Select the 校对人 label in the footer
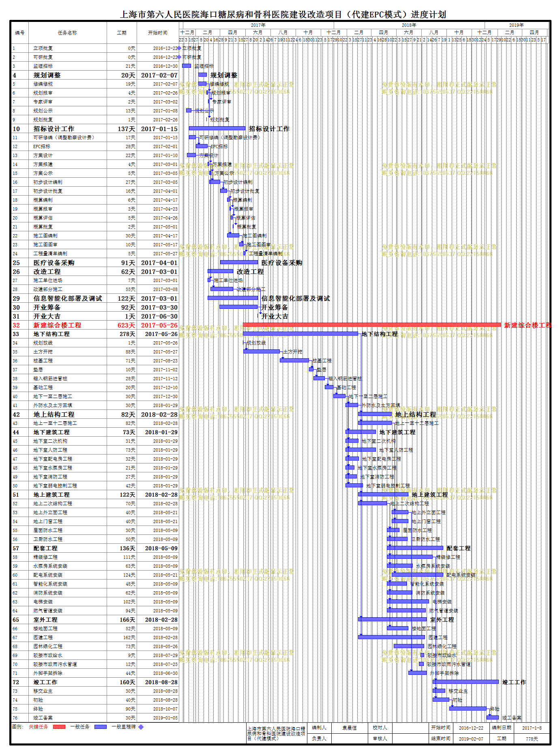 click(380, 728)
